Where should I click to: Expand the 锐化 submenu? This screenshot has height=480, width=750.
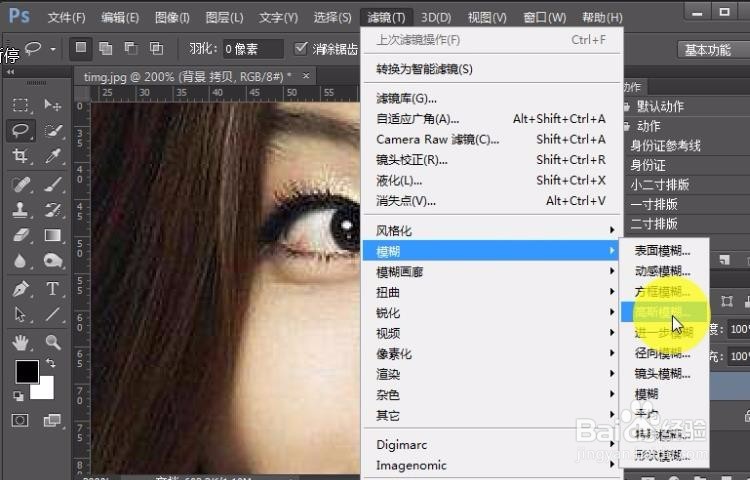tap(491, 313)
